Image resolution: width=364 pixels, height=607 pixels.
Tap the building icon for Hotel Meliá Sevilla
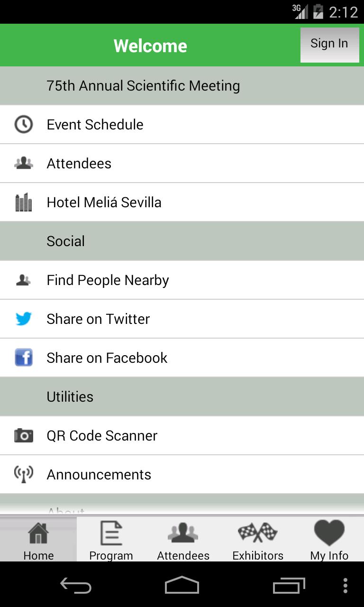[23, 202]
